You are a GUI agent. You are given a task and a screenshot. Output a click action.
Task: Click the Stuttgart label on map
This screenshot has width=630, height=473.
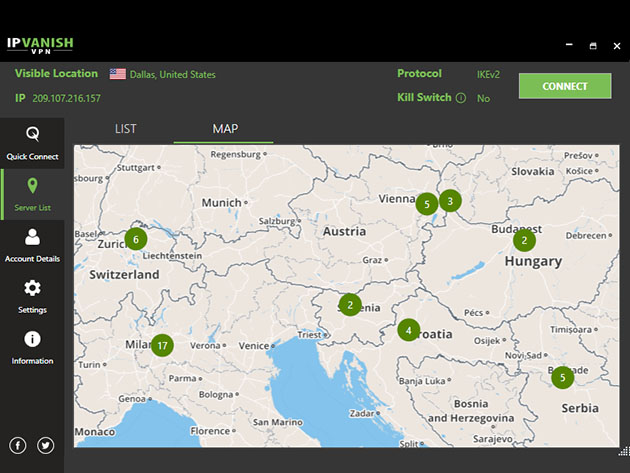[135, 168]
